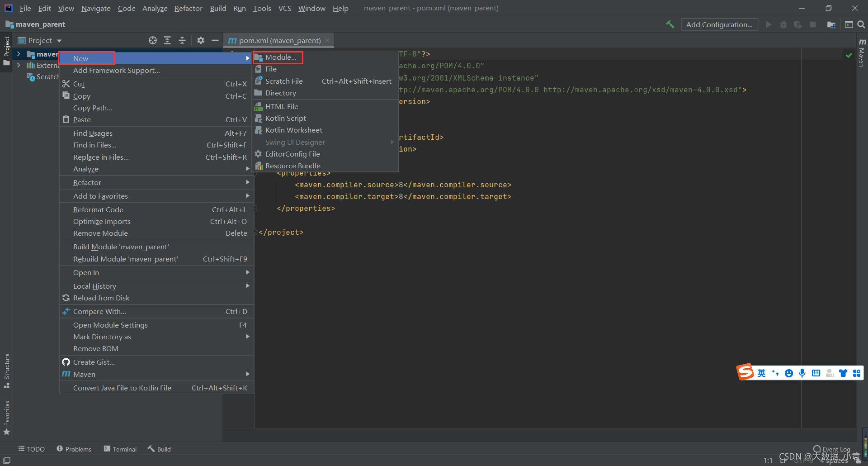
Task: Click the Sogou emoji face icon
Action: pyautogui.click(x=789, y=373)
